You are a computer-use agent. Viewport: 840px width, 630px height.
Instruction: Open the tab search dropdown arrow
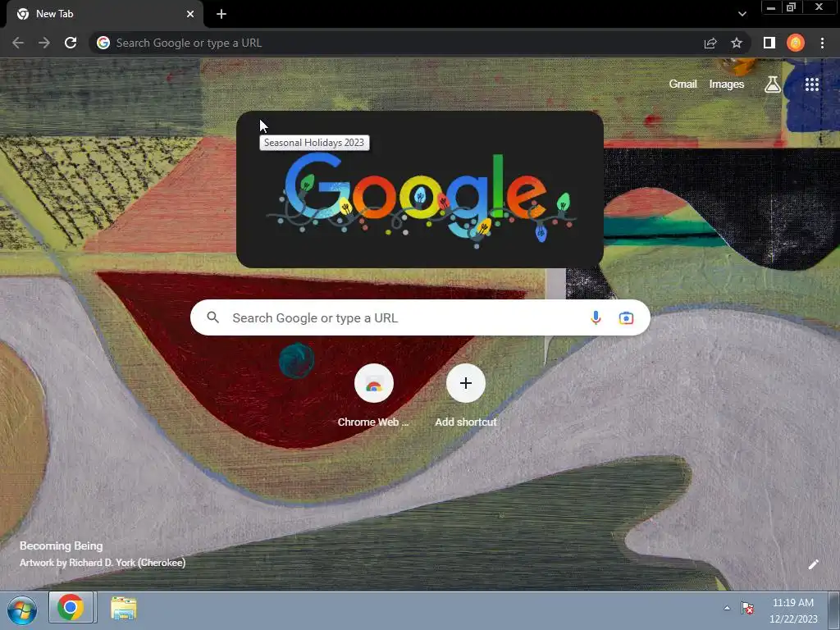[742, 14]
